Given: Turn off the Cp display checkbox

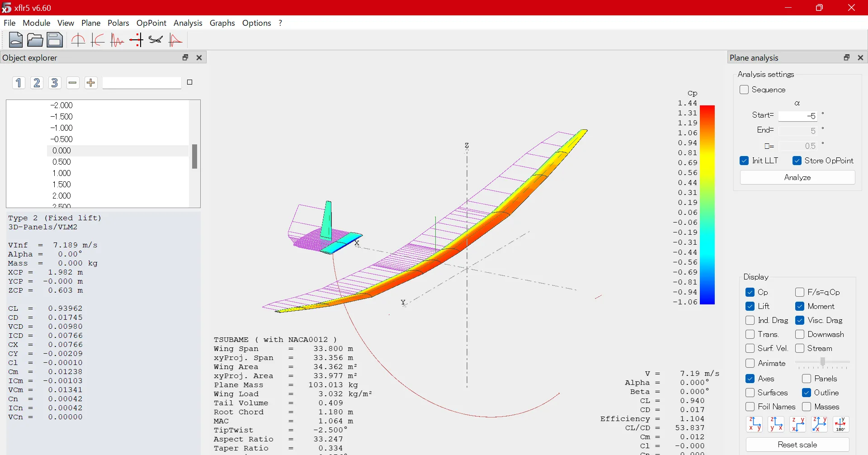Looking at the screenshot, I should click(750, 292).
